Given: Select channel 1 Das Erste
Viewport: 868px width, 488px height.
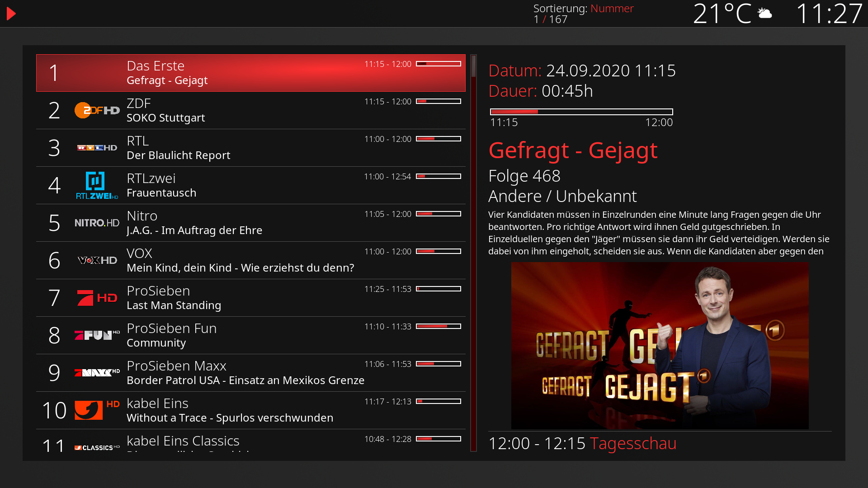Looking at the screenshot, I should point(251,73).
